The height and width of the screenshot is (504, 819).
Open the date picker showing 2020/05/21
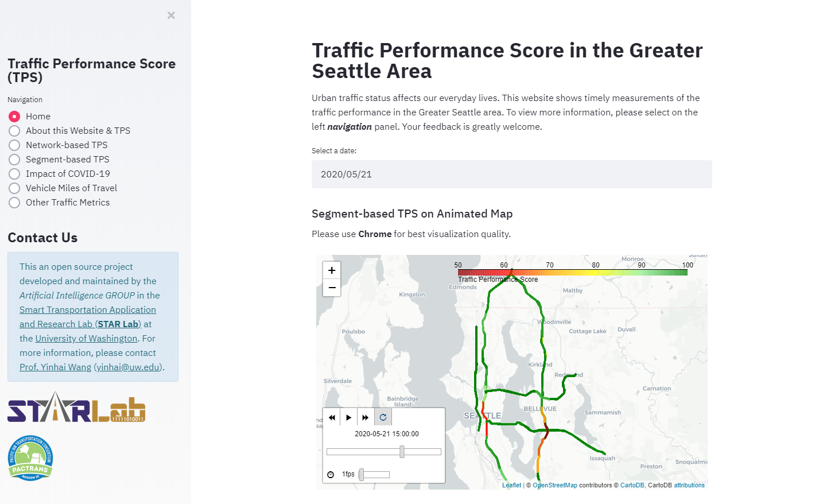(511, 174)
